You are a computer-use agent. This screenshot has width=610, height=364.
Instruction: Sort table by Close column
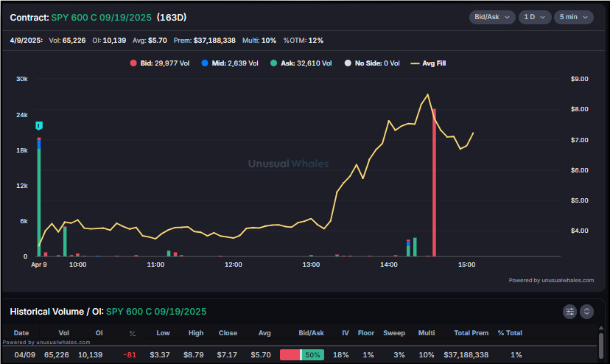[228, 333]
